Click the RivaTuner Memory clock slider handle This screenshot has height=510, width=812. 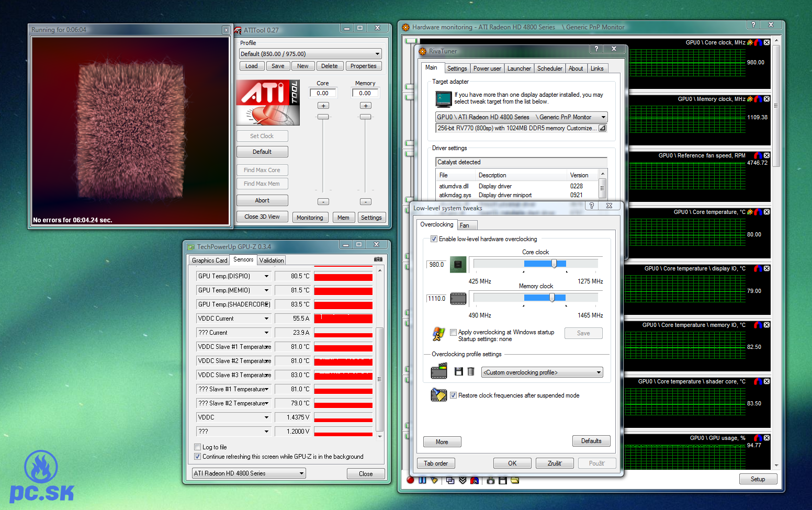pos(552,298)
